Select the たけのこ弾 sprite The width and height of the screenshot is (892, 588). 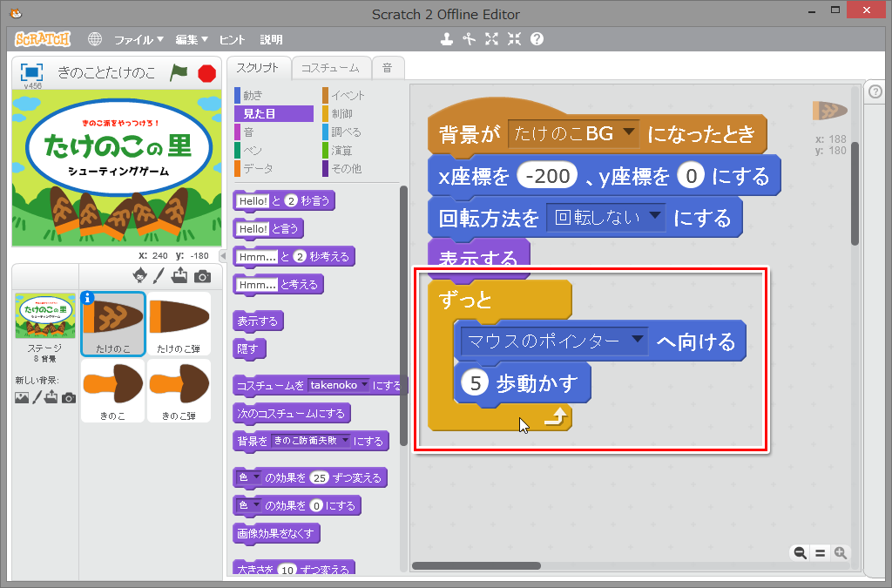point(179,323)
